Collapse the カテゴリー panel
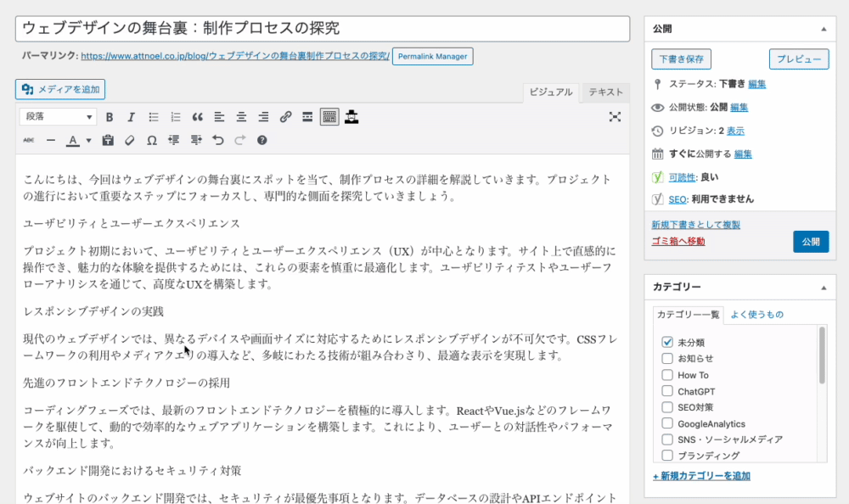The width and height of the screenshot is (849, 504). point(824,288)
